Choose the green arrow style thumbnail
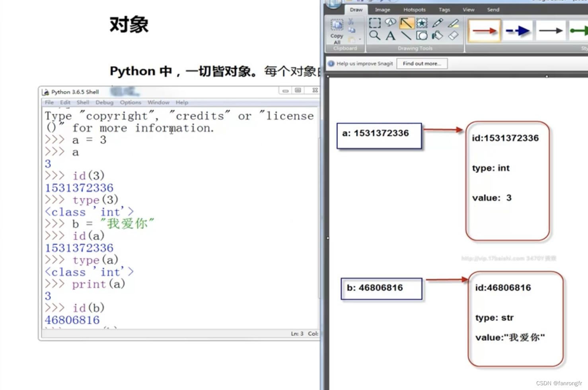 (578, 31)
